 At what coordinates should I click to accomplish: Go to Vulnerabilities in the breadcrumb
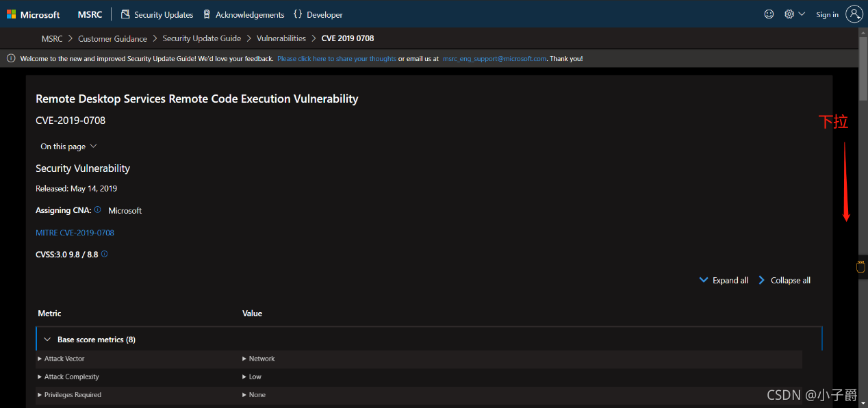pos(281,38)
